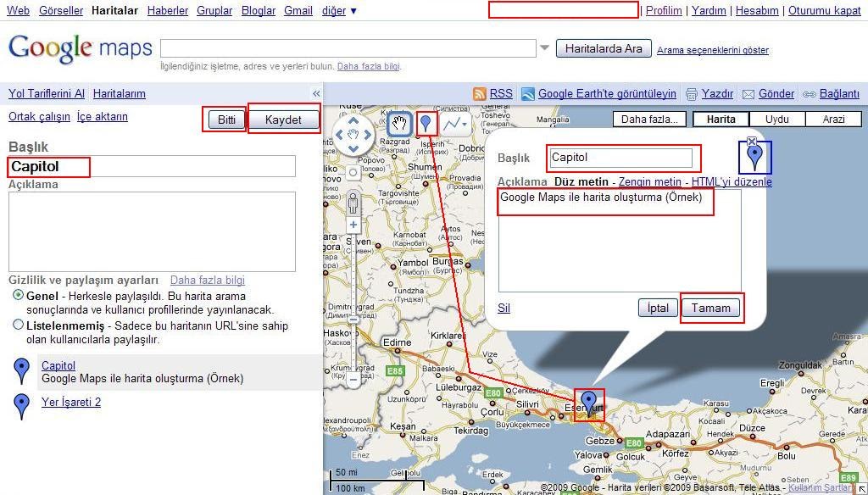Image resolution: width=868 pixels, height=495 pixels.
Task: Click the Capitol placemark icon in list
Action: pos(21,370)
